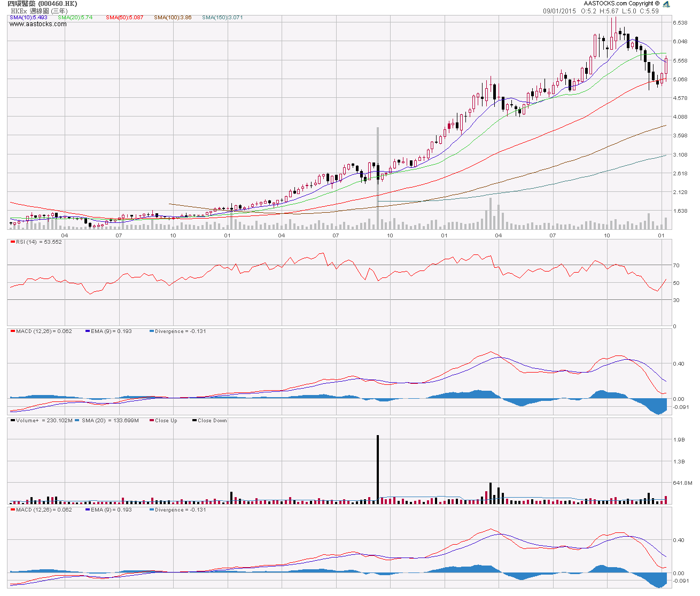Click the Close Down legend label
This screenshot has height=596, width=700.
click(212, 421)
